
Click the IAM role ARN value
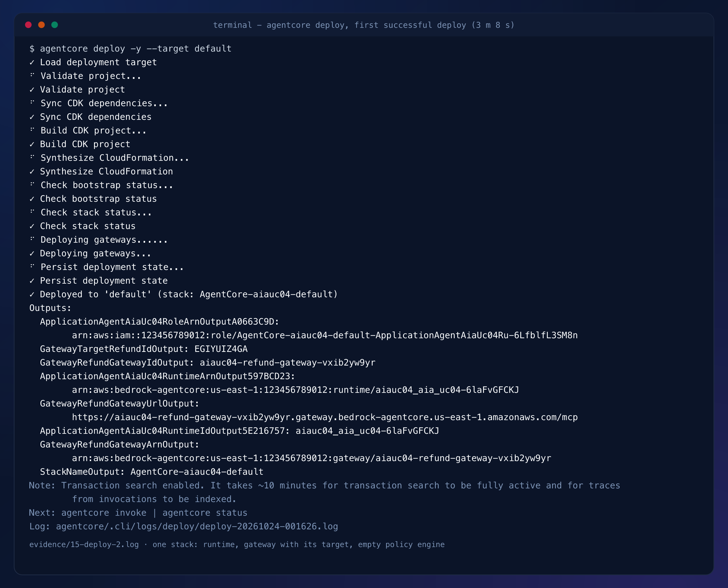tap(325, 335)
